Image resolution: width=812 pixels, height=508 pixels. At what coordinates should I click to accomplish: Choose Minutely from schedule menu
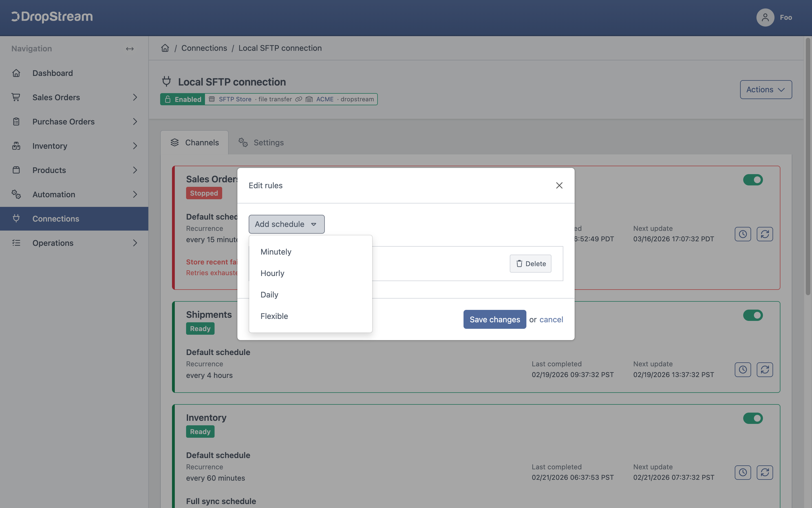[x=310, y=252]
